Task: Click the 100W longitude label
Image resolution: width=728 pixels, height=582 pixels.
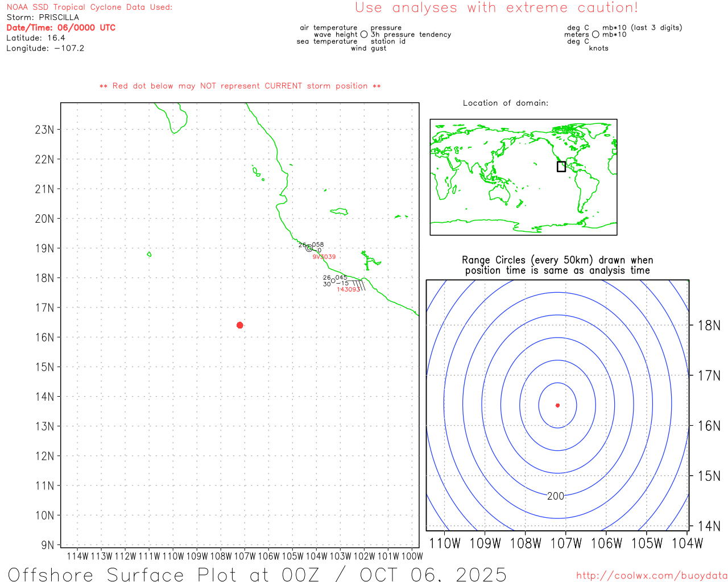Action: click(x=412, y=556)
